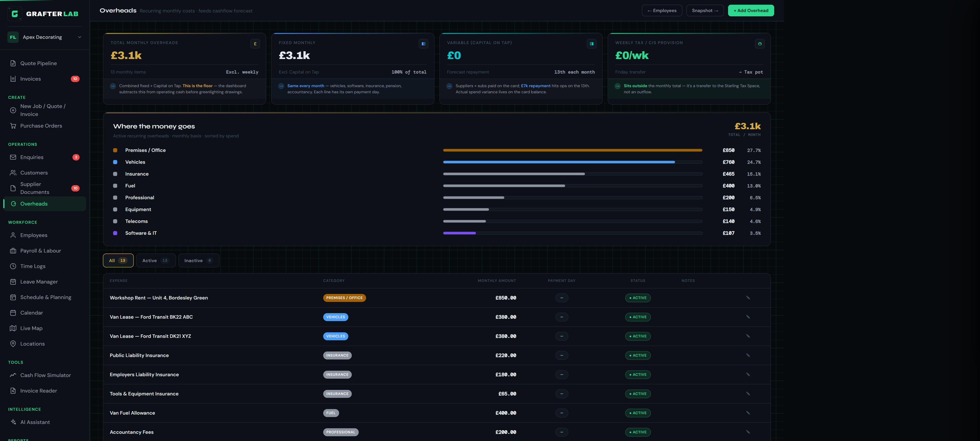Viewport: 980px width, 441px height.
Task: Open Quote Pipeline in sidebar
Action: [x=45, y=63]
